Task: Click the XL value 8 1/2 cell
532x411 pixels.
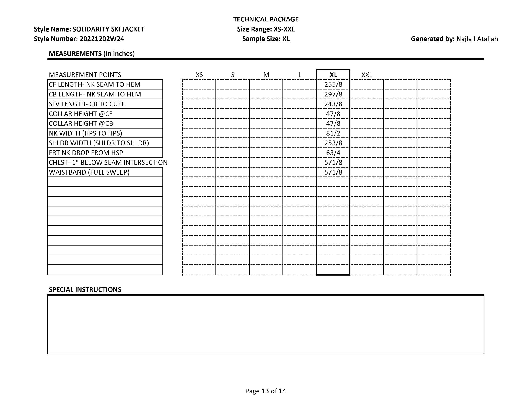Action: coord(333,133)
